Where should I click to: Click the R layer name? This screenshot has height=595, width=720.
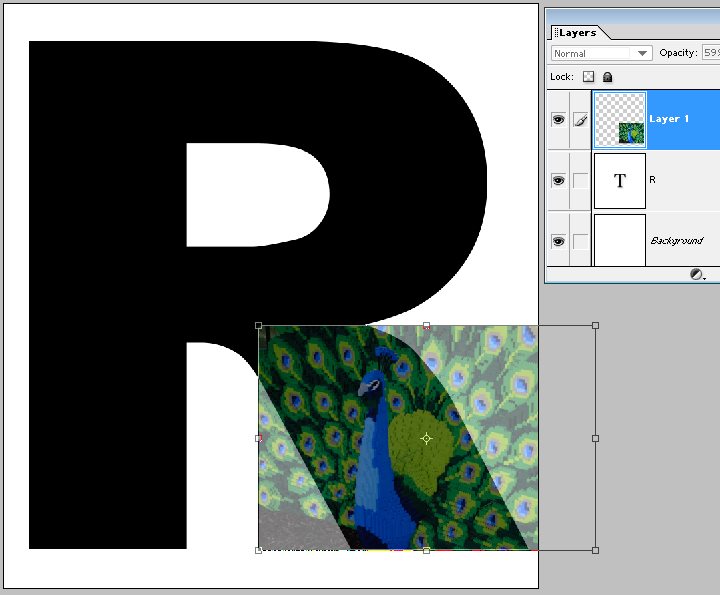coord(652,180)
